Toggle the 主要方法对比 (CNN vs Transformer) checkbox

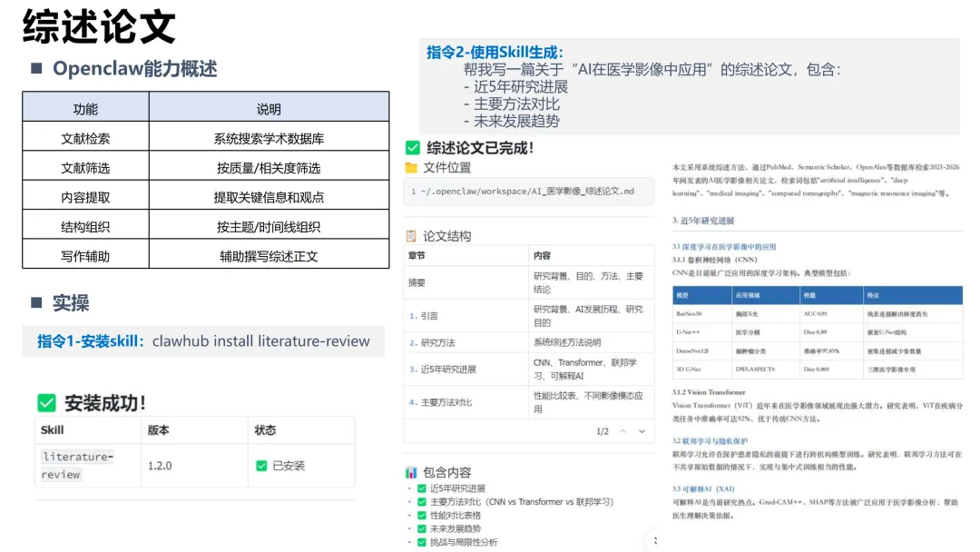422,502
